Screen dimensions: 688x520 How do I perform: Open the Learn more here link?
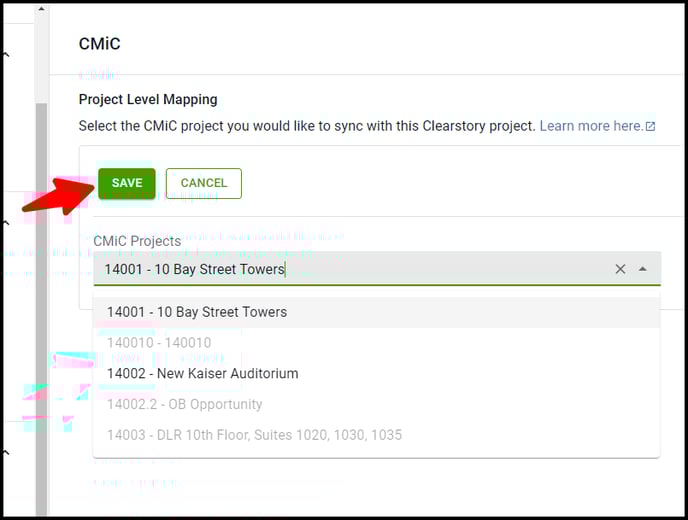click(590, 126)
